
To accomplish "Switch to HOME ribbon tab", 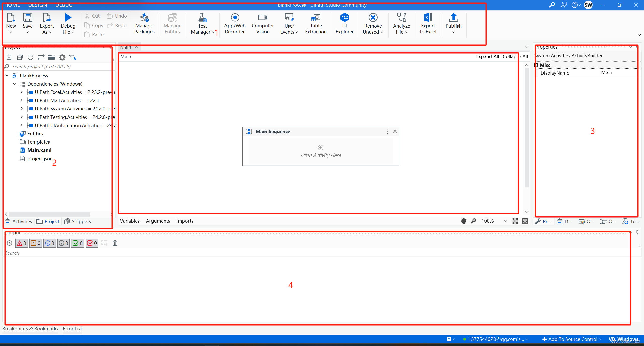I will pyautogui.click(x=12, y=5).
